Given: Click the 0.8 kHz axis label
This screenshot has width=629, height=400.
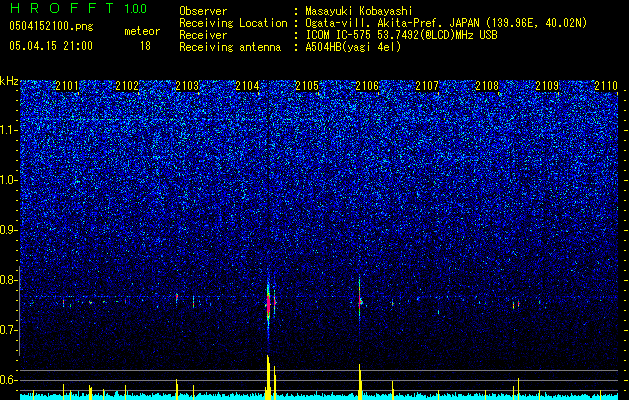Looking at the screenshot, I should 8,280.
